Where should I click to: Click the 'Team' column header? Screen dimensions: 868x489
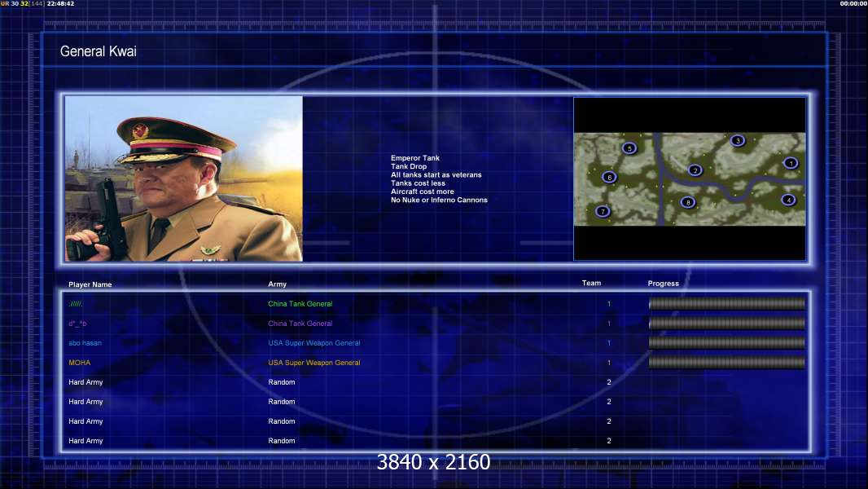pos(591,283)
